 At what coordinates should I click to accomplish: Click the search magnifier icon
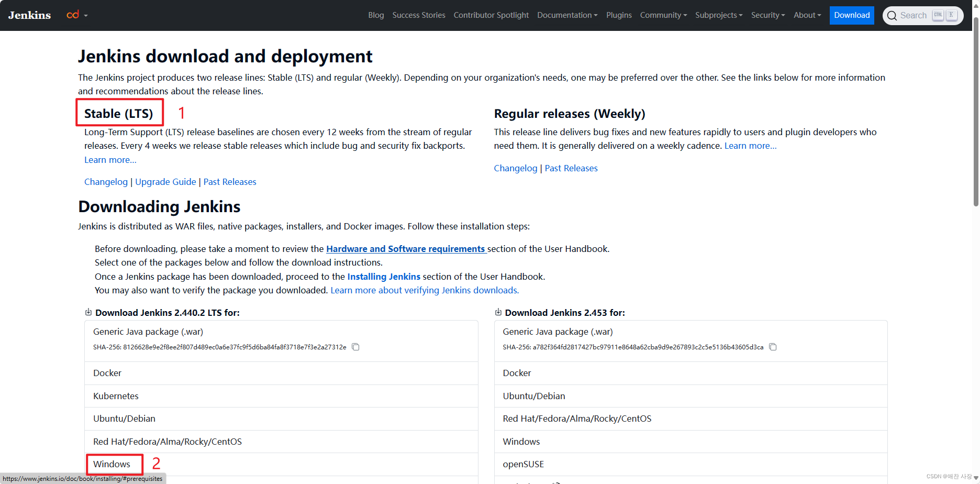pyautogui.click(x=892, y=15)
